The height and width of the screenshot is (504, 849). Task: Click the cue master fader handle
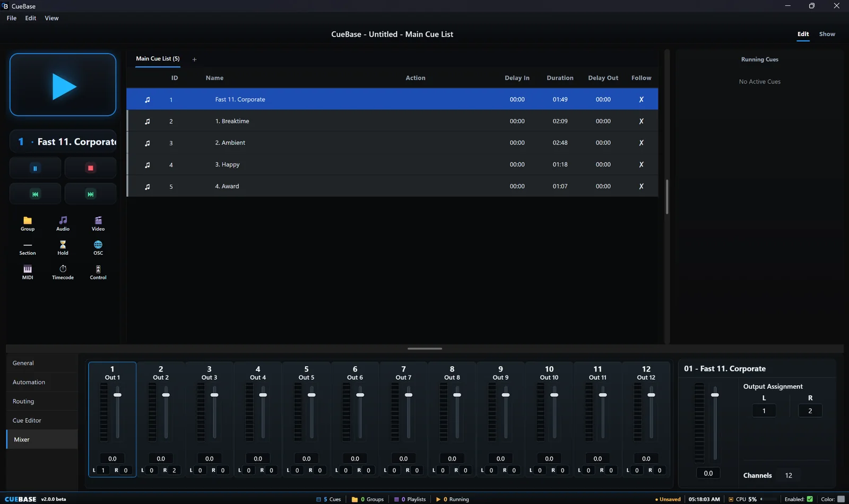[715, 395]
